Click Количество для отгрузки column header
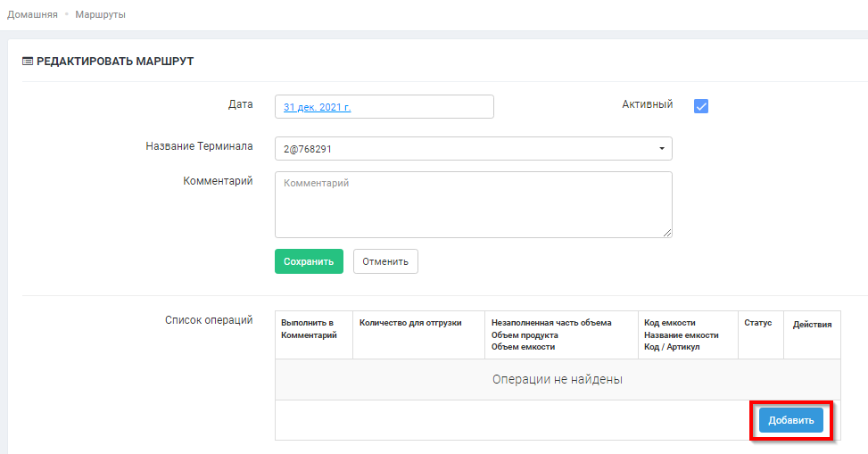The width and height of the screenshot is (868, 454). pyautogui.click(x=410, y=323)
